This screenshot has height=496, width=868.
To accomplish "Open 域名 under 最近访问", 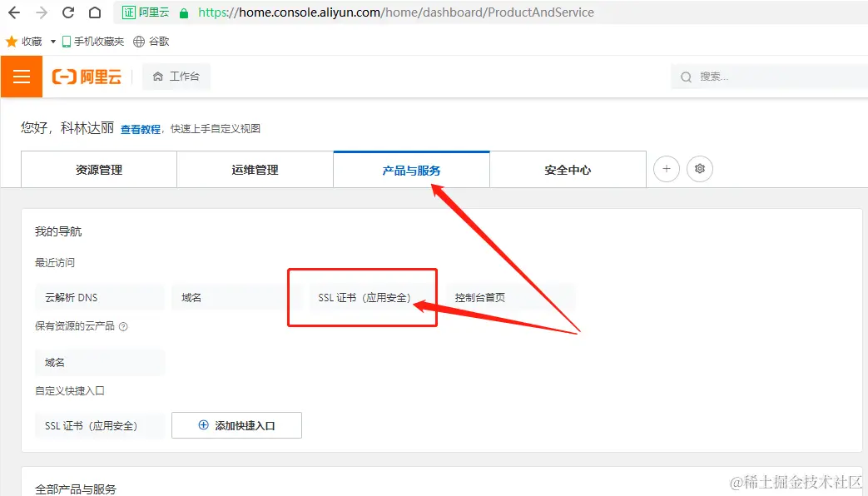I will pos(236,297).
